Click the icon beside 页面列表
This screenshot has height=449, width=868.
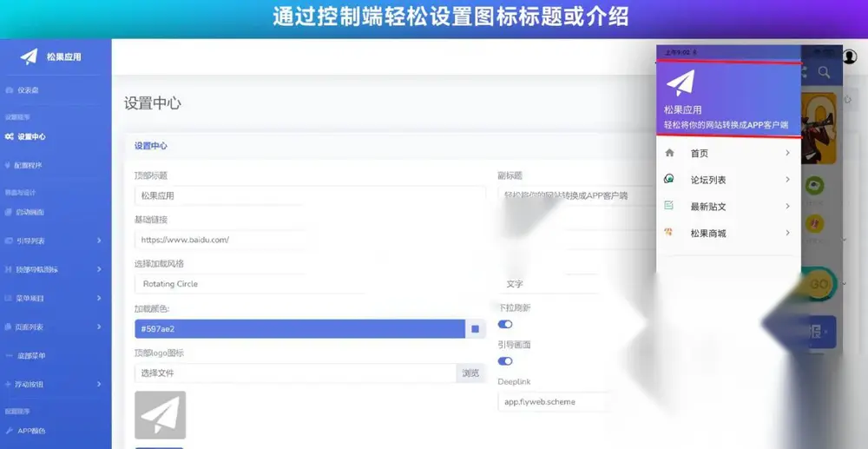point(9,327)
